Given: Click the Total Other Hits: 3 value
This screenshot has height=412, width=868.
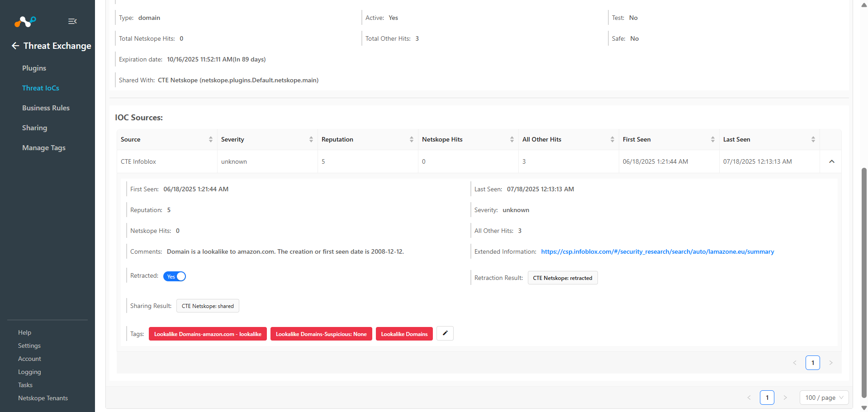Looking at the screenshot, I should [417, 38].
